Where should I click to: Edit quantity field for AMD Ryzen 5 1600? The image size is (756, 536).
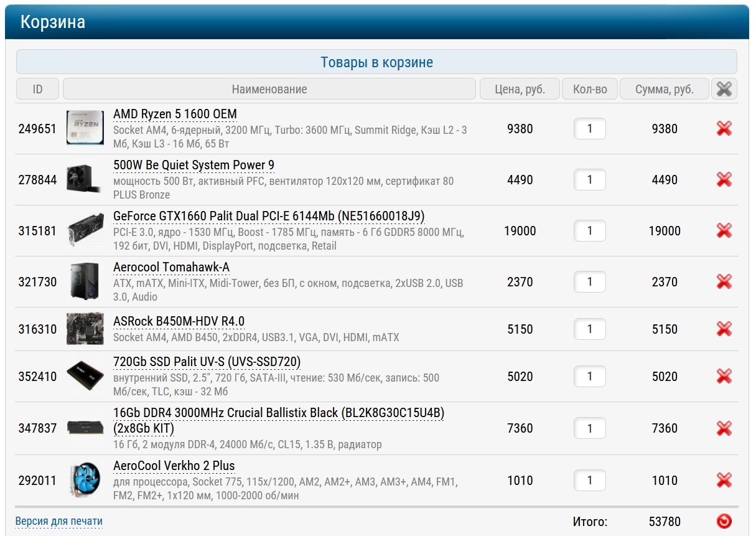[590, 129]
